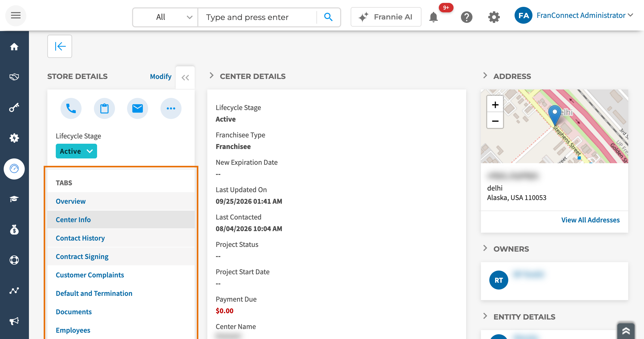This screenshot has height=339, width=644.
Task: Click the Modify link
Action: tap(160, 76)
